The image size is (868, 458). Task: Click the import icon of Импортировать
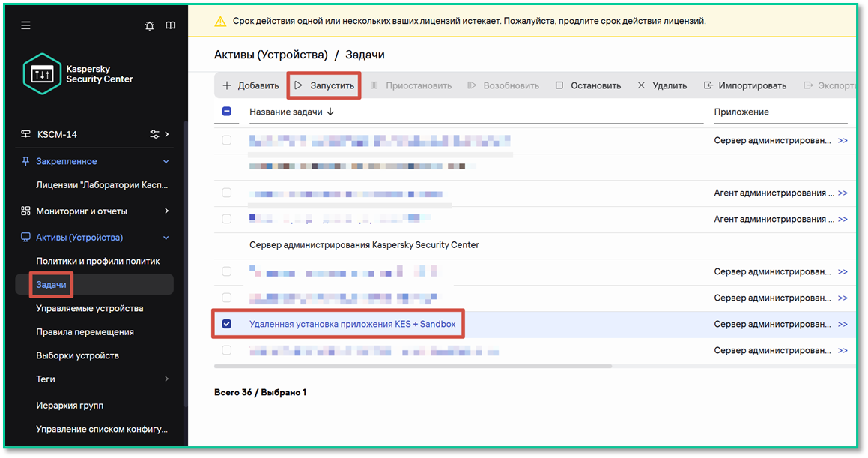click(708, 85)
